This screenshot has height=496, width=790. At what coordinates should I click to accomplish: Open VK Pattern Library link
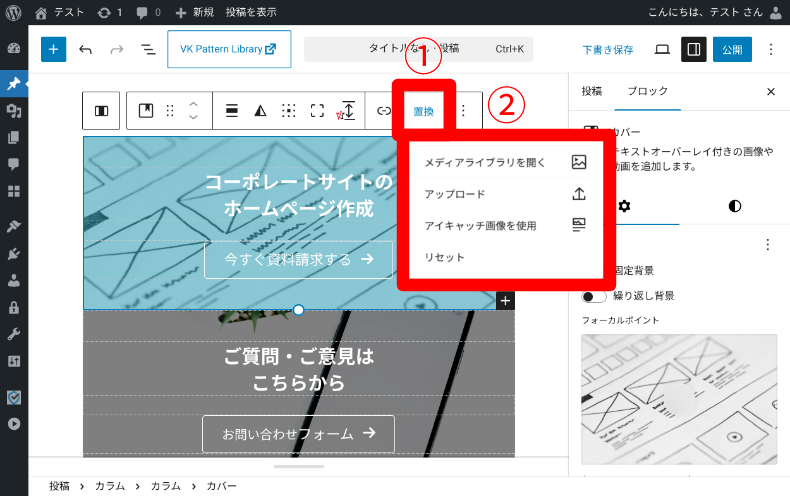point(229,49)
